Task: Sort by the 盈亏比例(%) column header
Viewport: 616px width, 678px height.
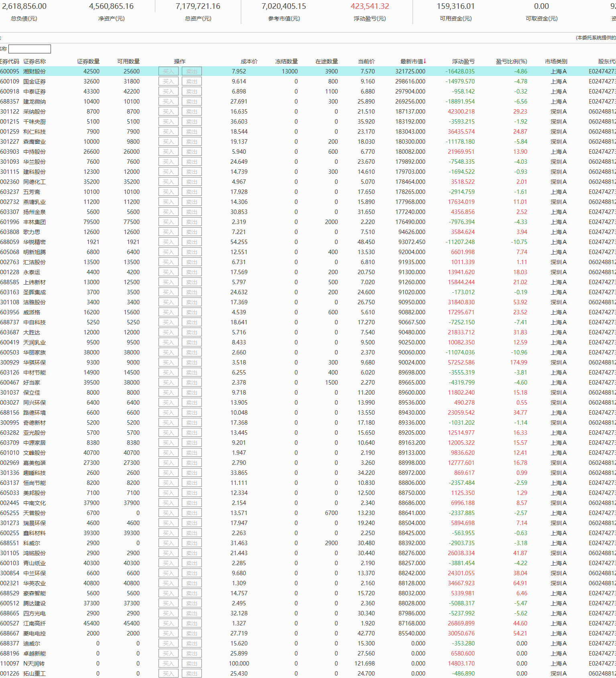Action: [x=511, y=61]
